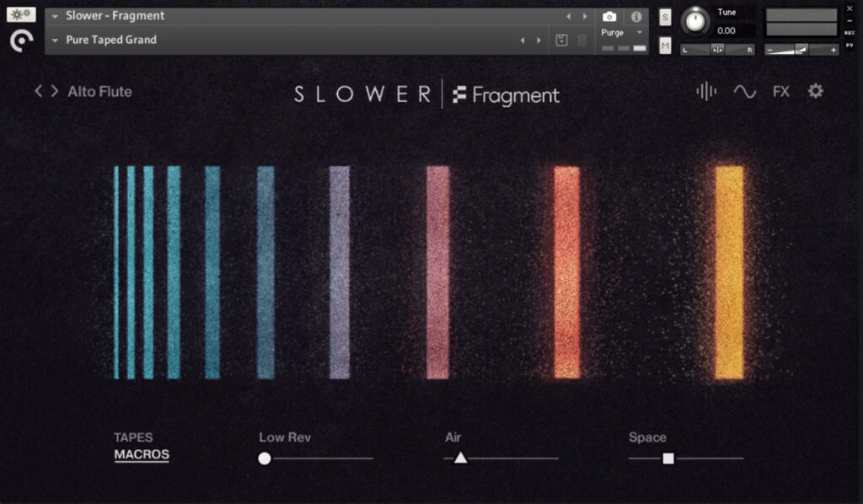
Task: Click the instrument info icon
Action: [x=636, y=16]
